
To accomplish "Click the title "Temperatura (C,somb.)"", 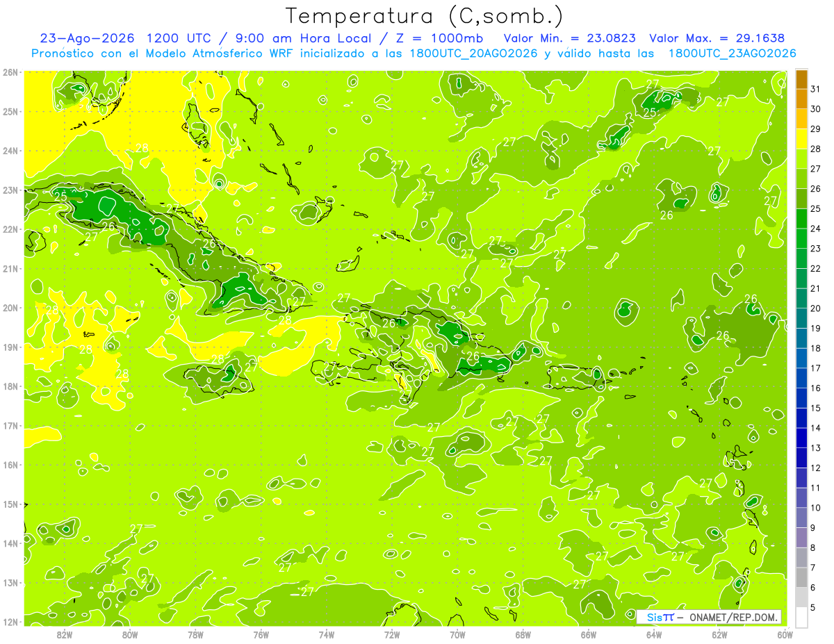I will tap(425, 16).
